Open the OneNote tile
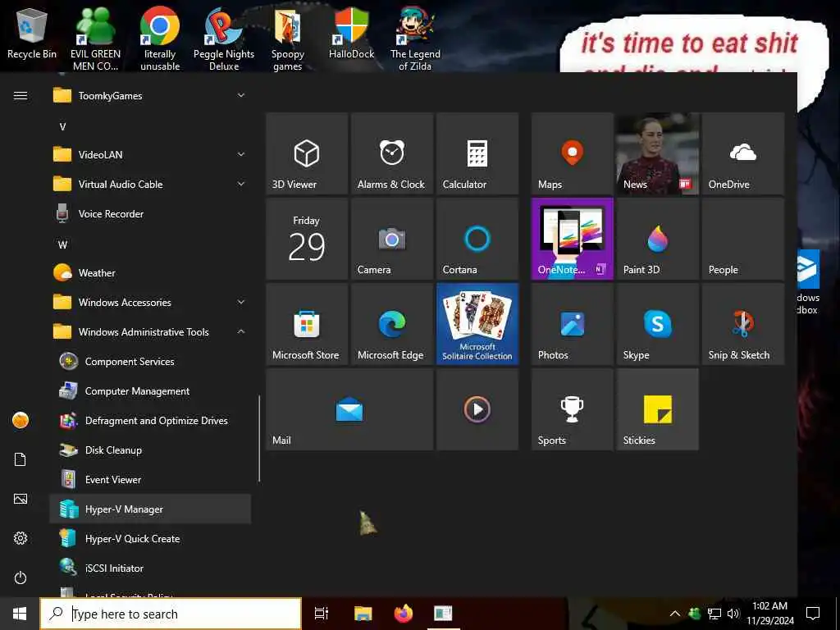This screenshot has height=630, width=840. (x=572, y=239)
